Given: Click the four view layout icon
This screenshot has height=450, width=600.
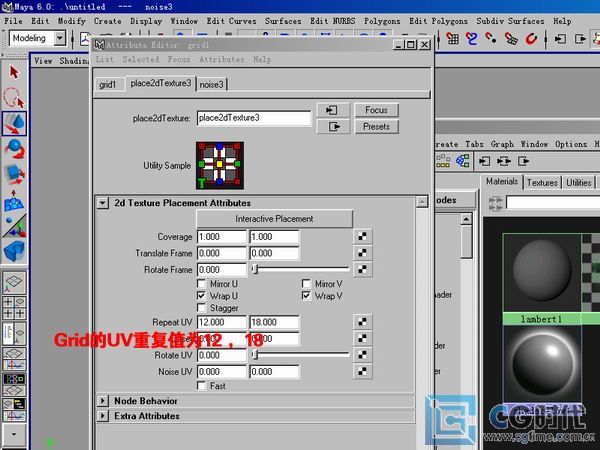Looking at the screenshot, I should click(x=14, y=308).
